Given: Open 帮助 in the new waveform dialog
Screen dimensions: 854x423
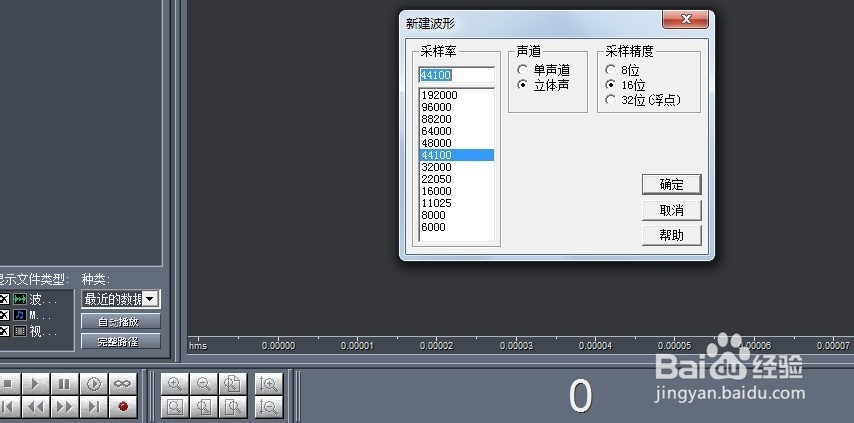Looking at the screenshot, I should (672, 235).
